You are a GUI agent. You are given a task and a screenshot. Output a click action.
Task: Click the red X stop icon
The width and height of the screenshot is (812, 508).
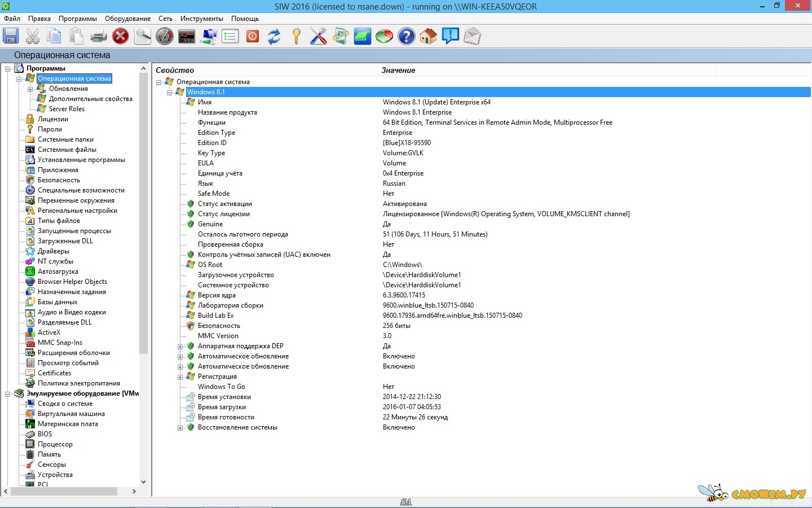[120, 37]
